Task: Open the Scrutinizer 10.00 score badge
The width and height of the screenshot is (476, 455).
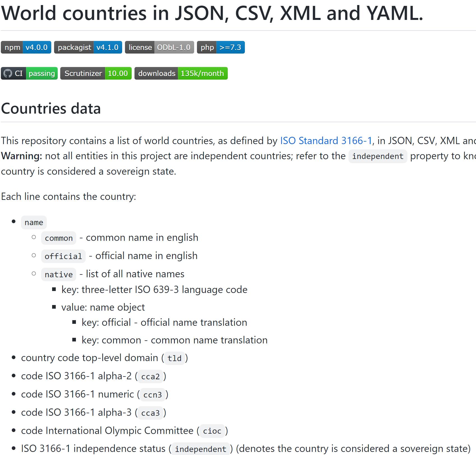Action: pos(96,73)
